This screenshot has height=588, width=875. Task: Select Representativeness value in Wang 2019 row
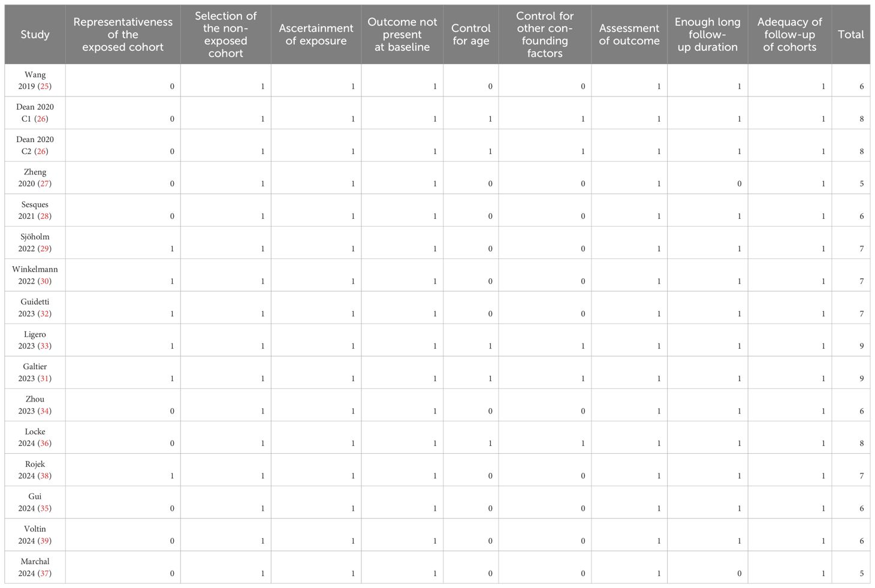172,86
